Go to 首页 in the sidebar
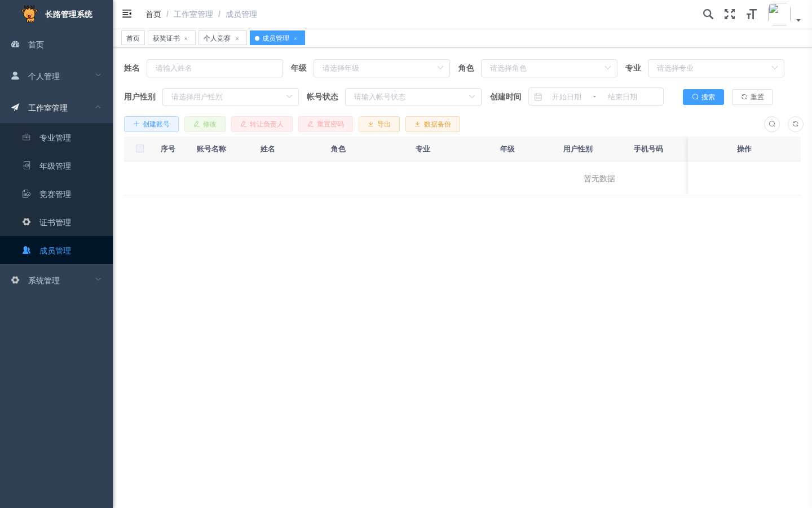The height and width of the screenshot is (508, 812). coord(56,45)
